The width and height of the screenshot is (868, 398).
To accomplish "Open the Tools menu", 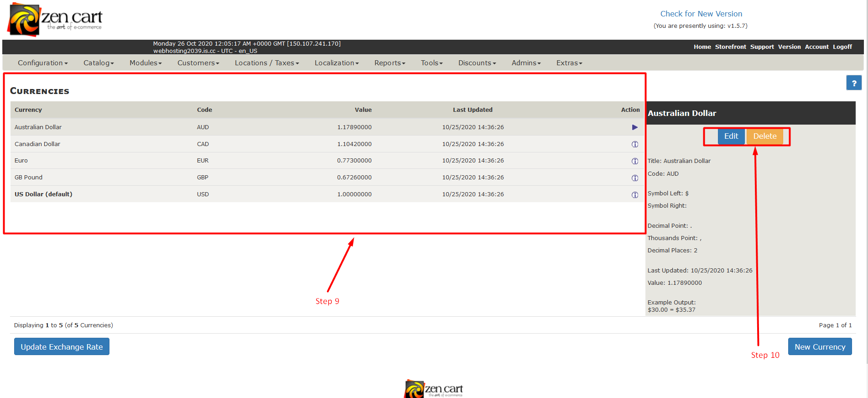I will coord(431,63).
